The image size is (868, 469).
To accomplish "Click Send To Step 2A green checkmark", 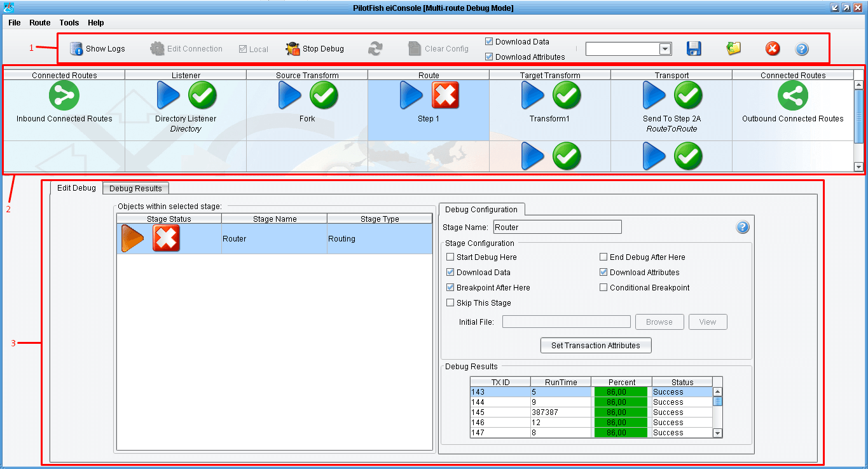I will tap(689, 96).
